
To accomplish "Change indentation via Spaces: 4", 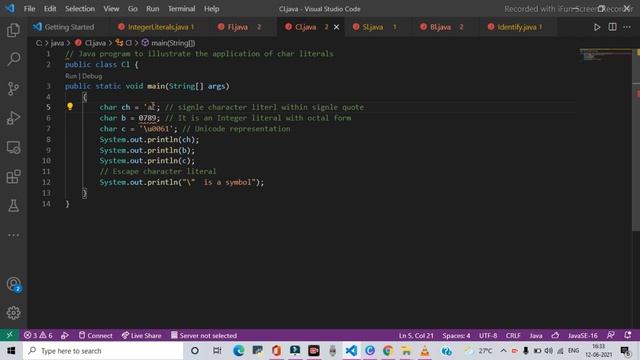I will point(456,336).
